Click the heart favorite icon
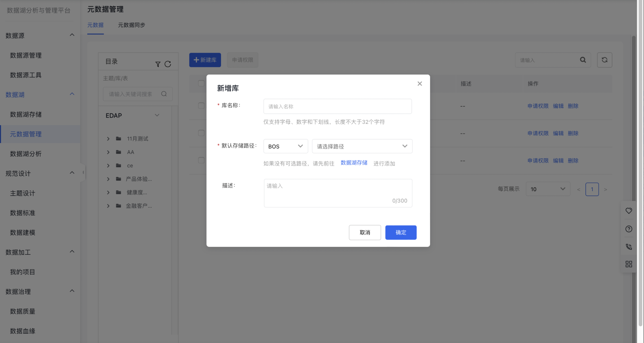Screen dimensions: 644x343 coord(629,211)
